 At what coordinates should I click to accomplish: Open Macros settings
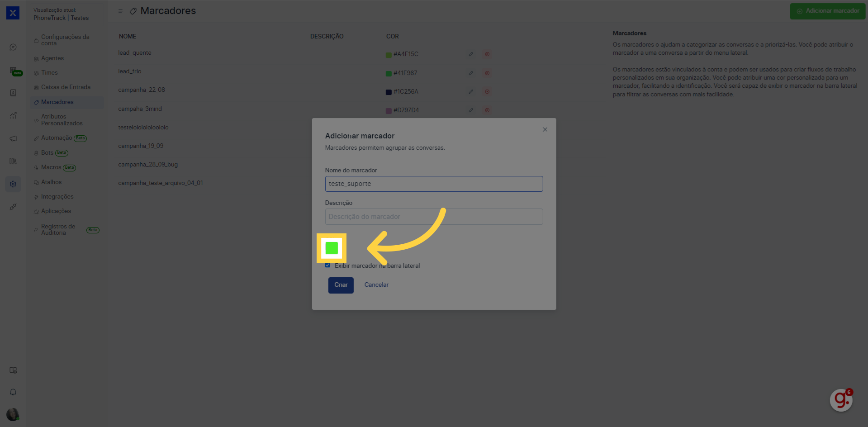pyautogui.click(x=67, y=167)
